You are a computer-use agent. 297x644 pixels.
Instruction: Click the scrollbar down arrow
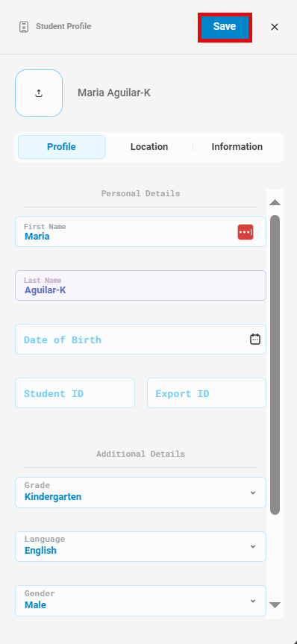coord(275,605)
